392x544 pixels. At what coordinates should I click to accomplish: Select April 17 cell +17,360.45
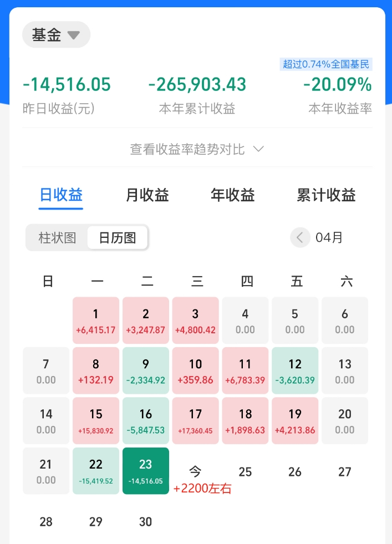(x=195, y=420)
